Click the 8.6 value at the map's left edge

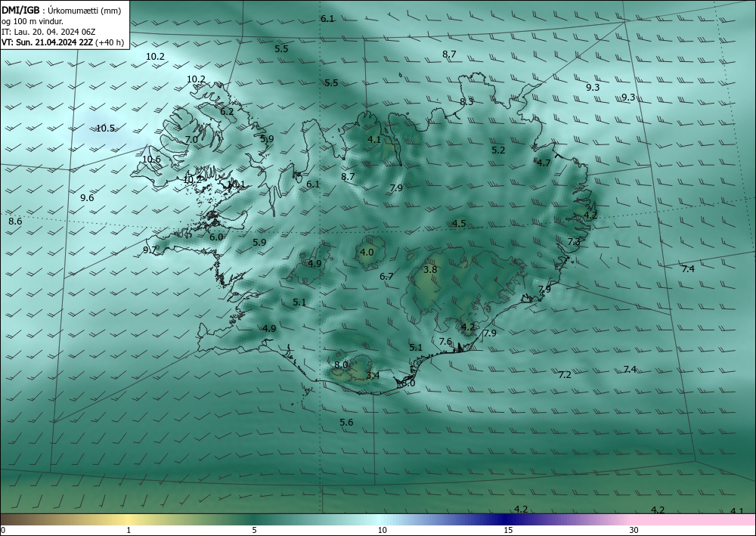point(15,222)
